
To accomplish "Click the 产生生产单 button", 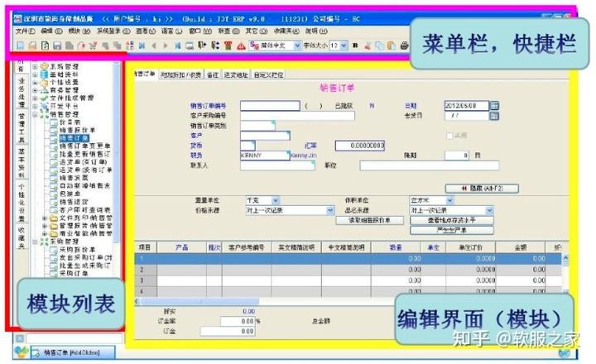I will coord(452,230).
